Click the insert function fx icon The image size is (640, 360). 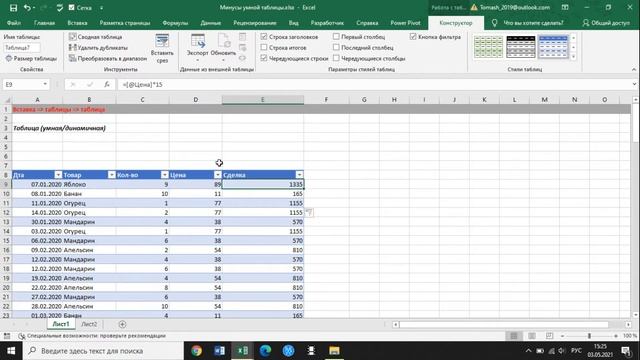point(107,84)
